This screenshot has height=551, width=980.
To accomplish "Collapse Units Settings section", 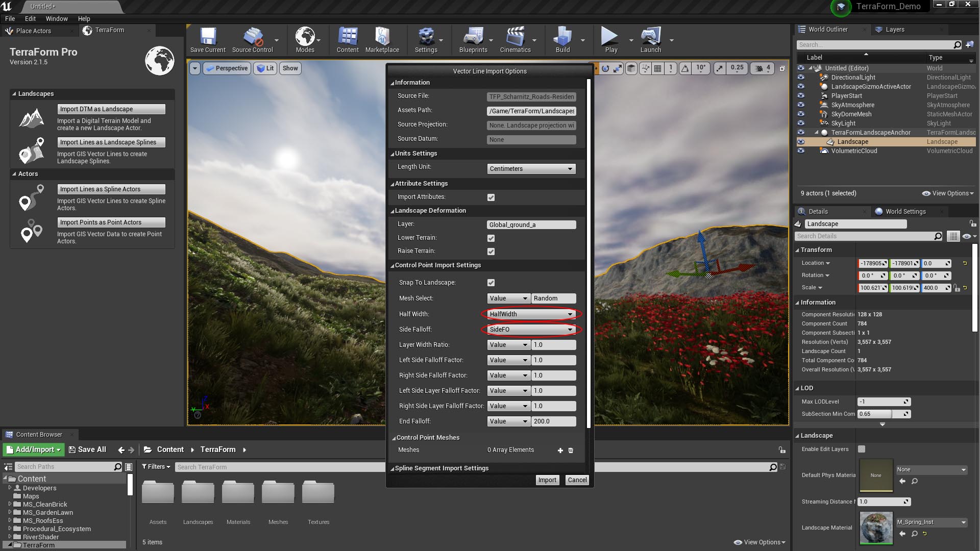I will point(393,154).
